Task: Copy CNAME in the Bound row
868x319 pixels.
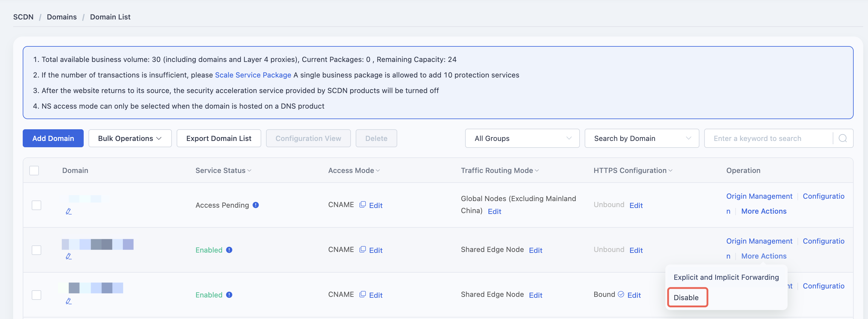Action: [363, 294]
